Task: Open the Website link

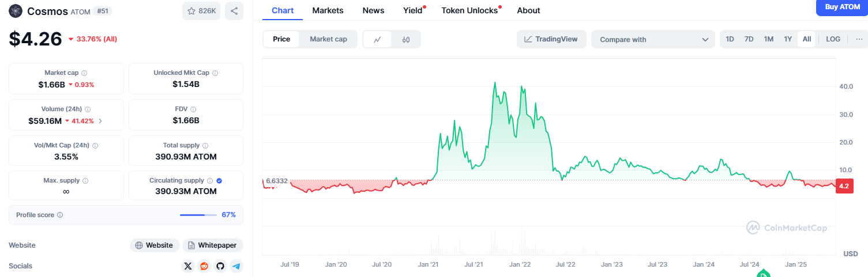Action: [154, 245]
